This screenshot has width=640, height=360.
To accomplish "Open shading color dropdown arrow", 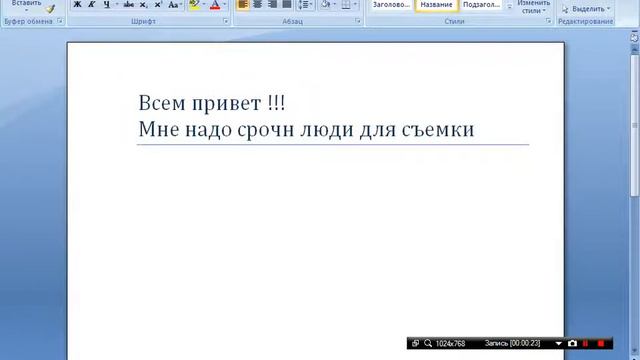I will [x=334, y=5].
